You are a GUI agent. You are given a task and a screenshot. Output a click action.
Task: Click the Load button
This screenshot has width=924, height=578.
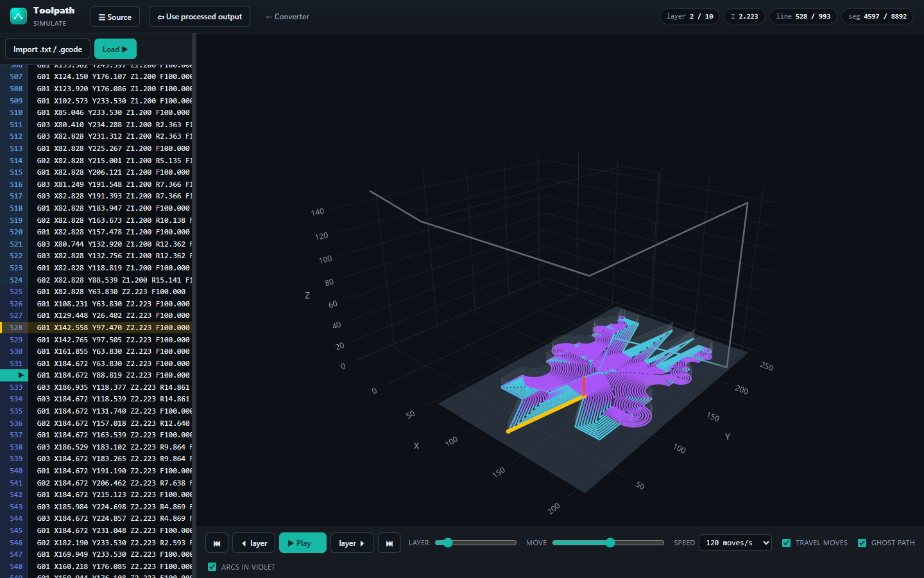click(116, 49)
